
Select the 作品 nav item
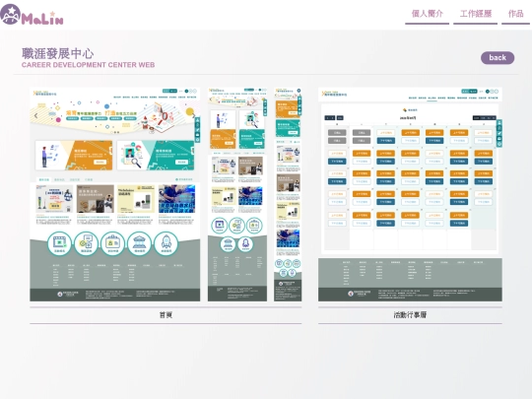click(x=515, y=14)
